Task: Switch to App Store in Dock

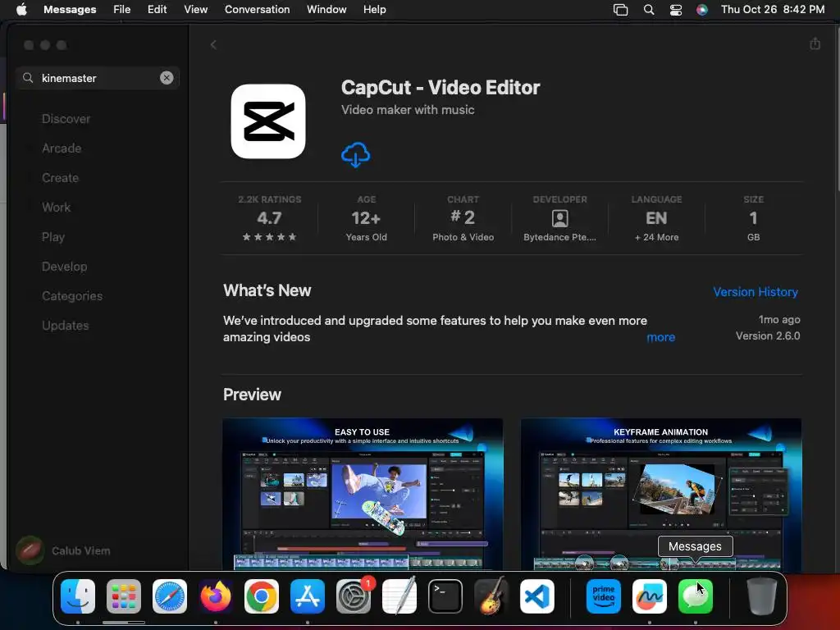Action: coord(308,596)
